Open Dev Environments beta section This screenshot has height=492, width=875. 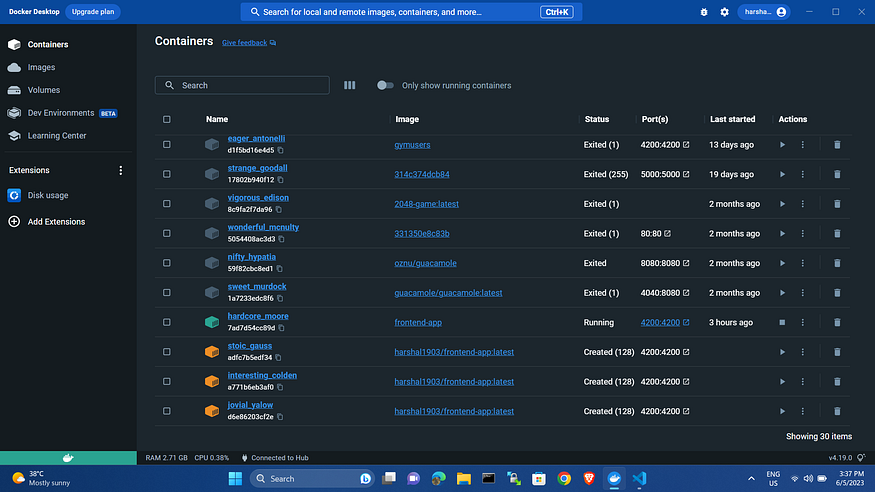click(x=62, y=113)
